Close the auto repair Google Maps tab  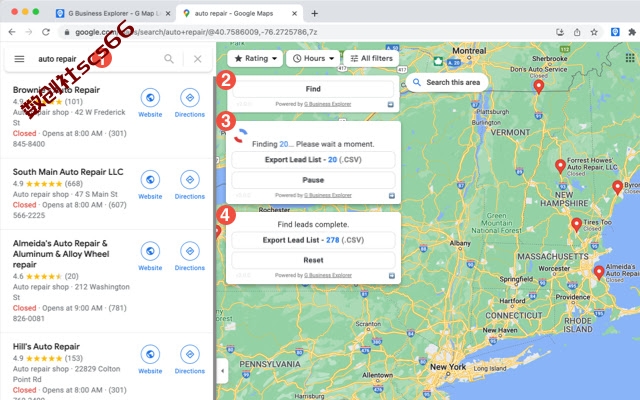point(294,13)
